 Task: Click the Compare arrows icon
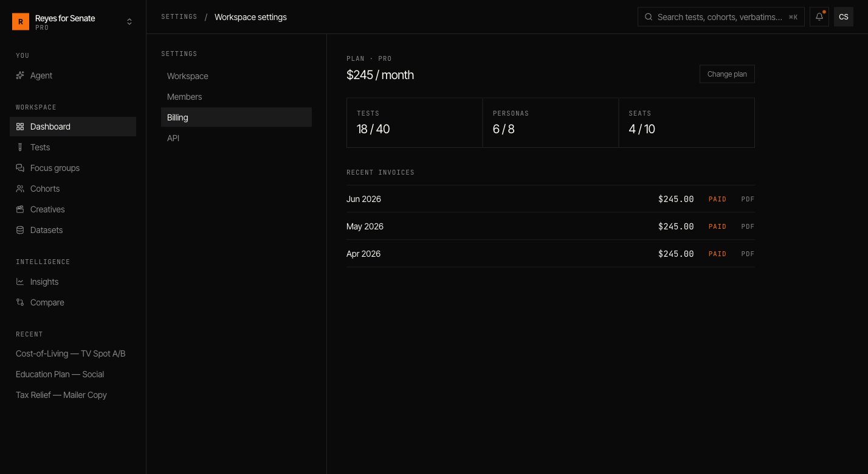click(x=20, y=302)
